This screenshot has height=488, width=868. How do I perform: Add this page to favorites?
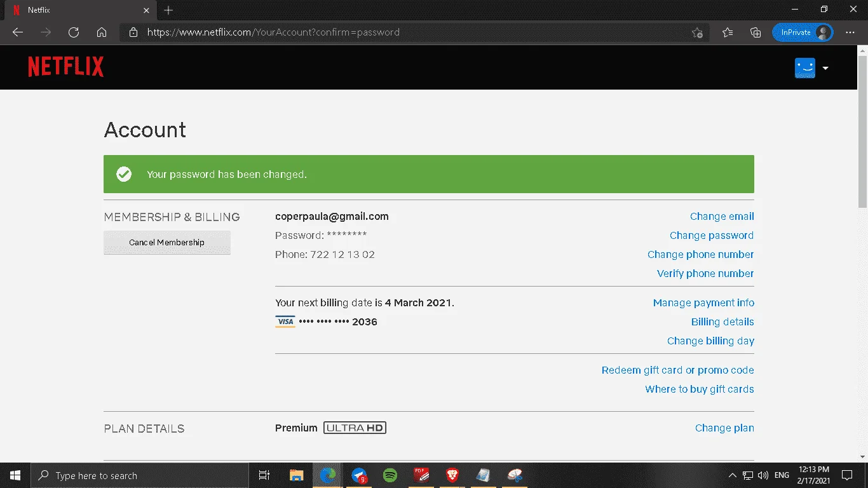coord(697,32)
